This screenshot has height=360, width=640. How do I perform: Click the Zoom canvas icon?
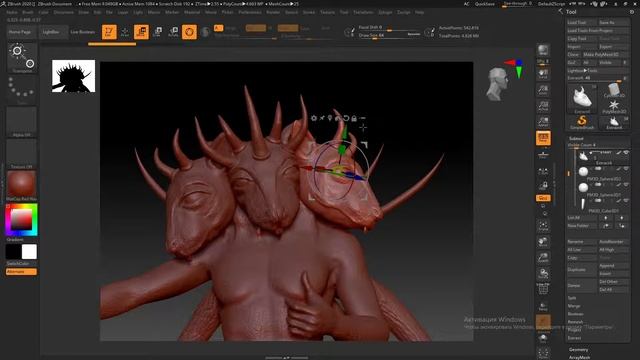[x=543, y=90]
